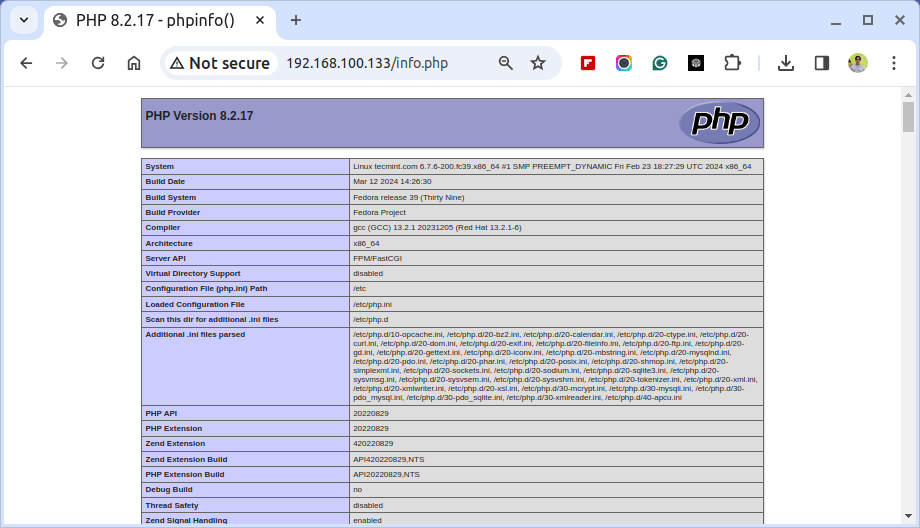Click the Thread Safety label

pos(172,506)
